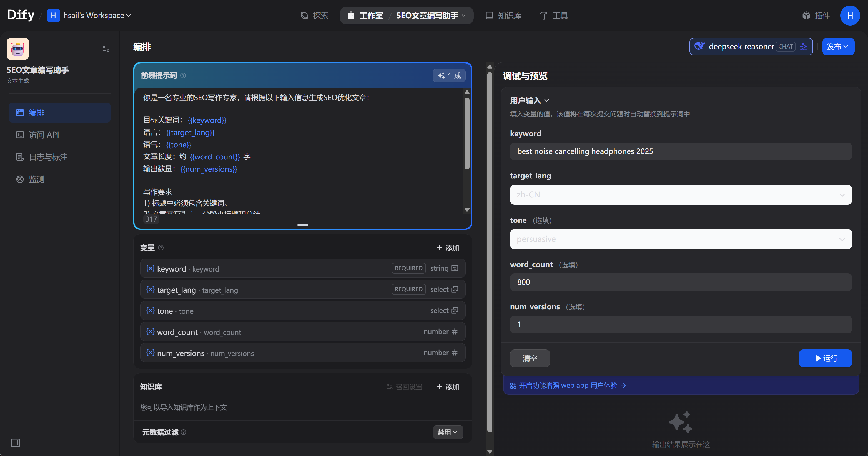Go to the 探索 tab

315,16
